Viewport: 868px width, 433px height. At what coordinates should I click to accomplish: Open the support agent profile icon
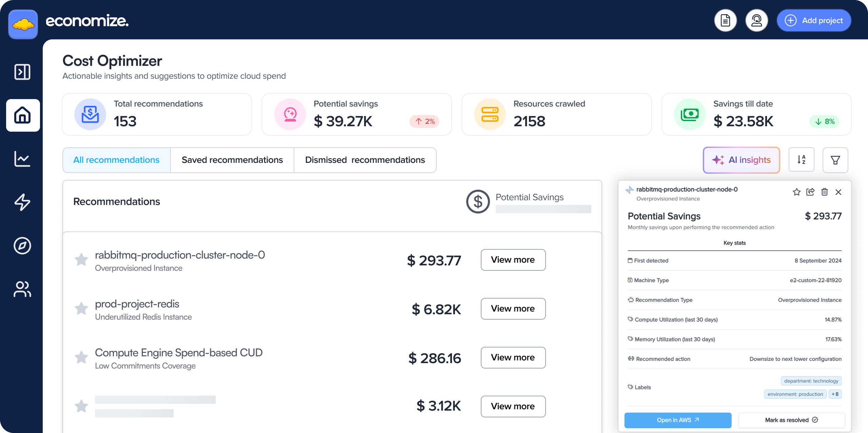(x=756, y=20)
